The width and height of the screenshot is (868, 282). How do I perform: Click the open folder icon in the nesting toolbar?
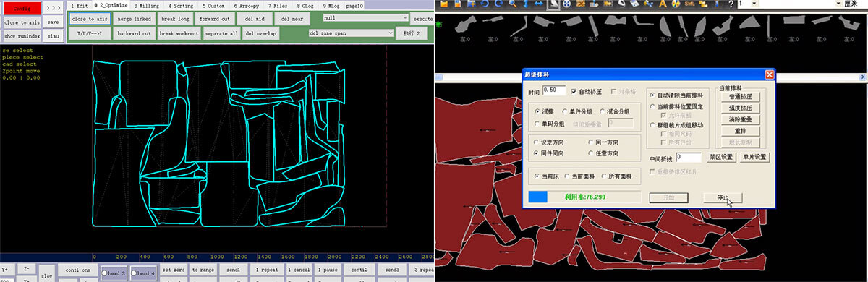tap(443, 4)
